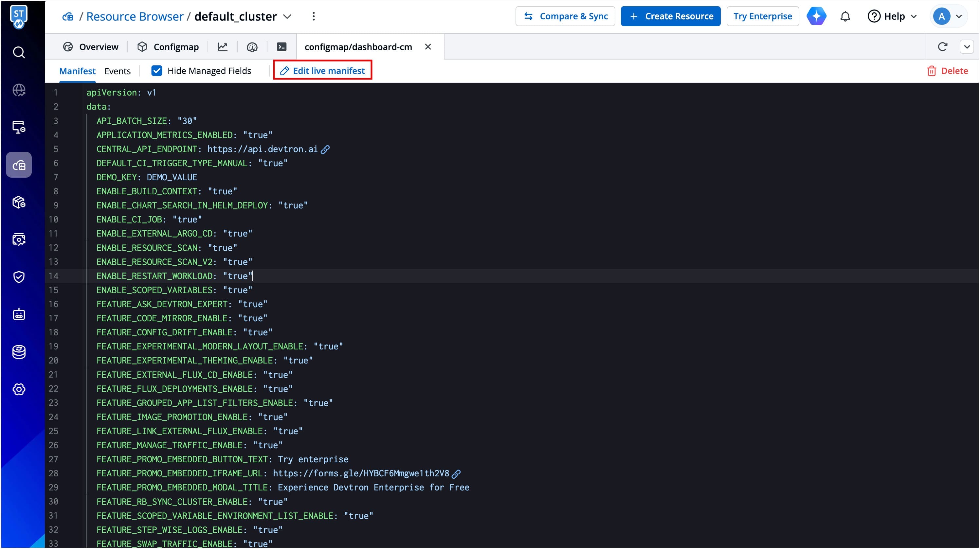Click the three-dot menu beside default_cluster

coord(314,16)
